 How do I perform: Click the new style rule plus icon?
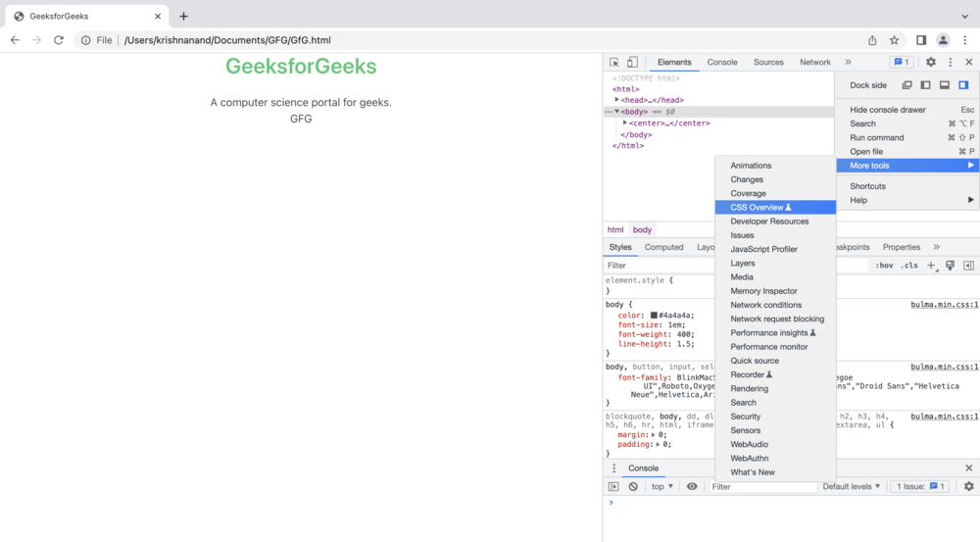click(931, 266)
